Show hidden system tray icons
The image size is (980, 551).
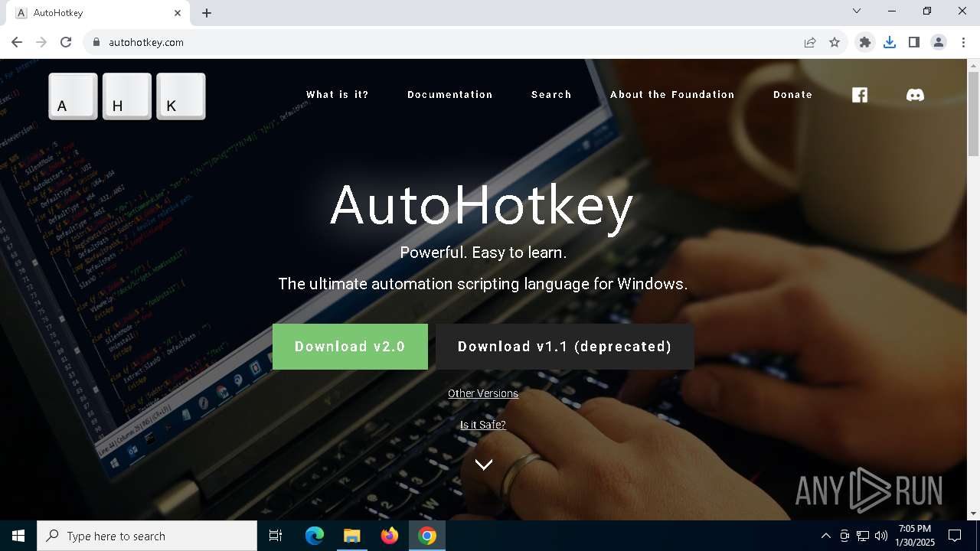(825, 536)
